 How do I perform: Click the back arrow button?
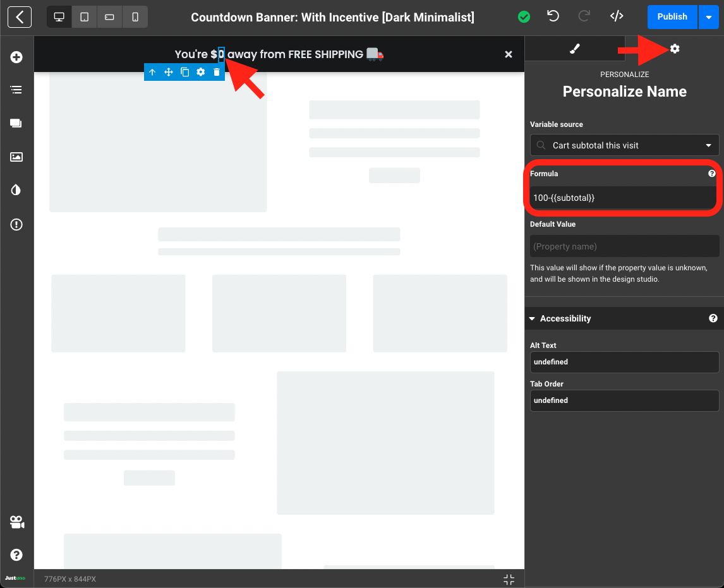tap(20, 17)
